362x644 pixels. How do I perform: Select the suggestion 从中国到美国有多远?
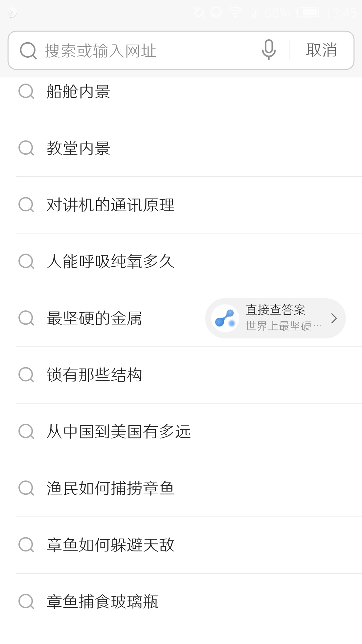(x=119, y=432)
